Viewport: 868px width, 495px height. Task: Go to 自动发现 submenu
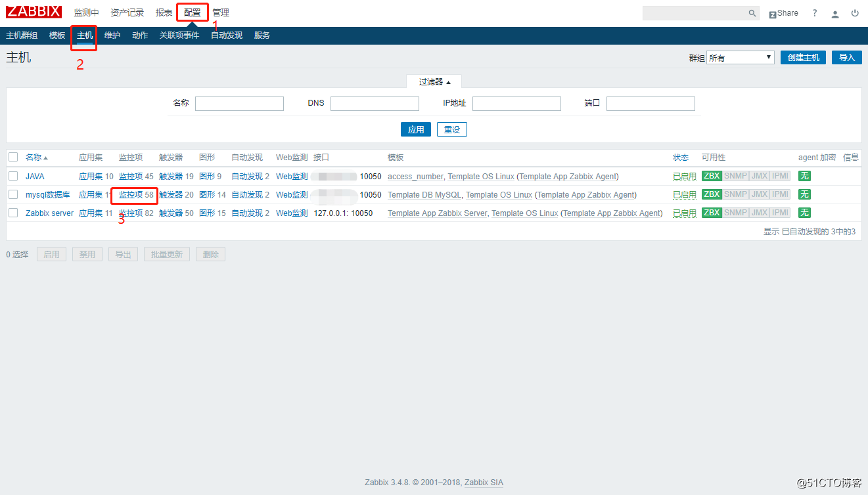(227, 35)
